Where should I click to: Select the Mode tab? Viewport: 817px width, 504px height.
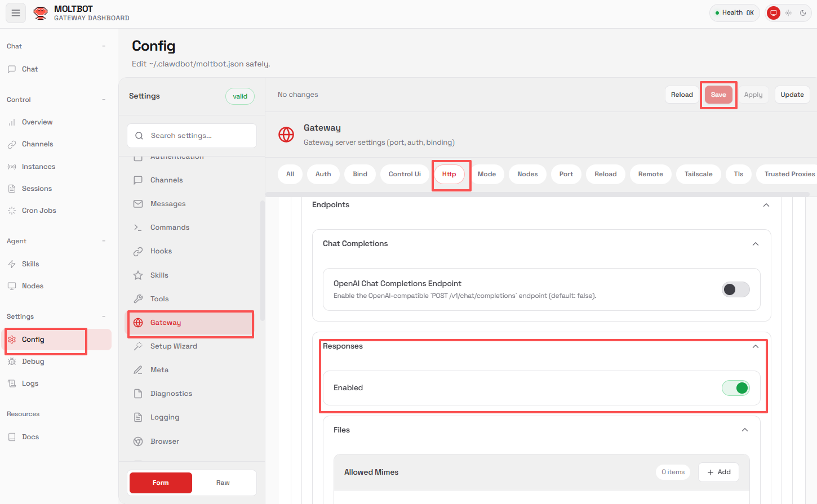[x=487, y=174]
